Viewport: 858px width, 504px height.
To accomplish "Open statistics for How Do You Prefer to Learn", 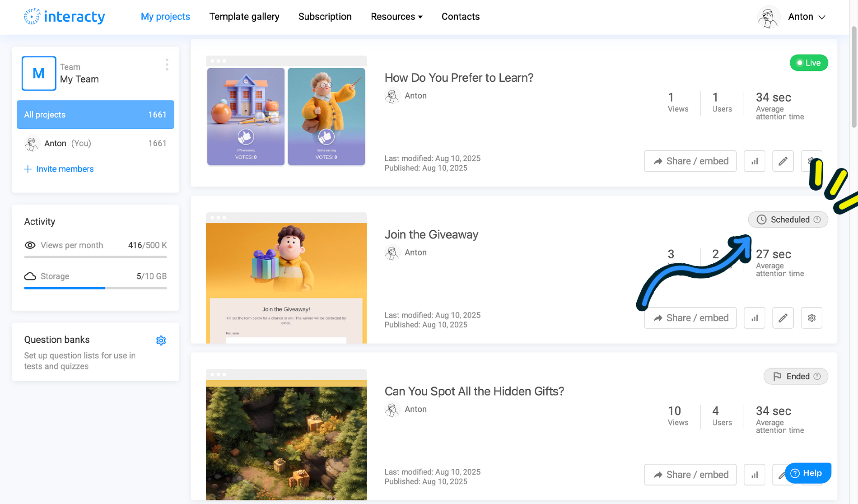I will pos(754,161).
